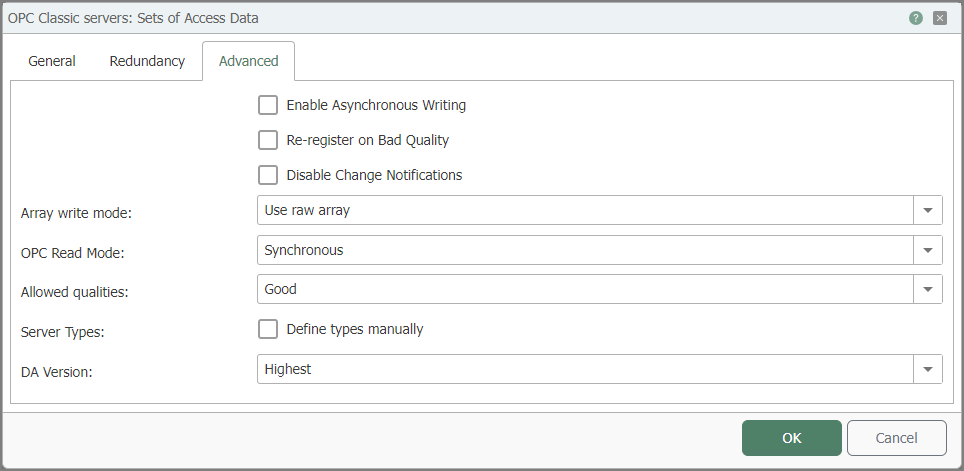Screen dimensions: 964x471
Task: Open the Allowed qualities dropdown arrow
Action: coord(928,289)
